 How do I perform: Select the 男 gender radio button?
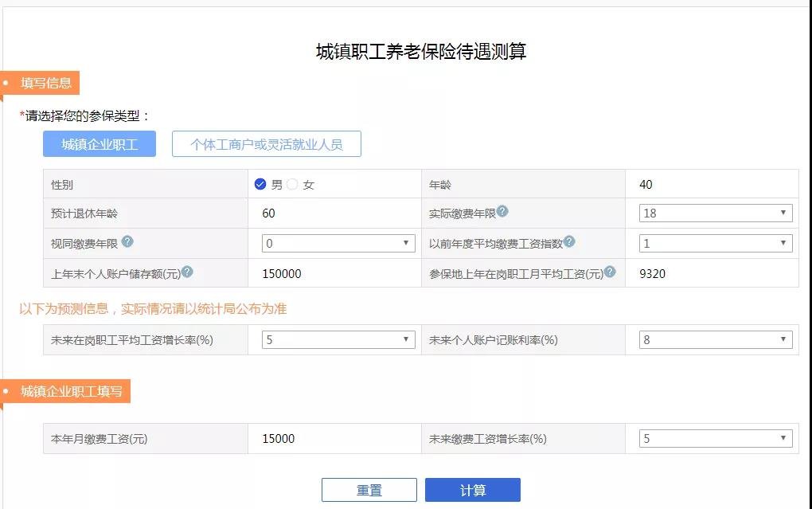click(259, 182)
